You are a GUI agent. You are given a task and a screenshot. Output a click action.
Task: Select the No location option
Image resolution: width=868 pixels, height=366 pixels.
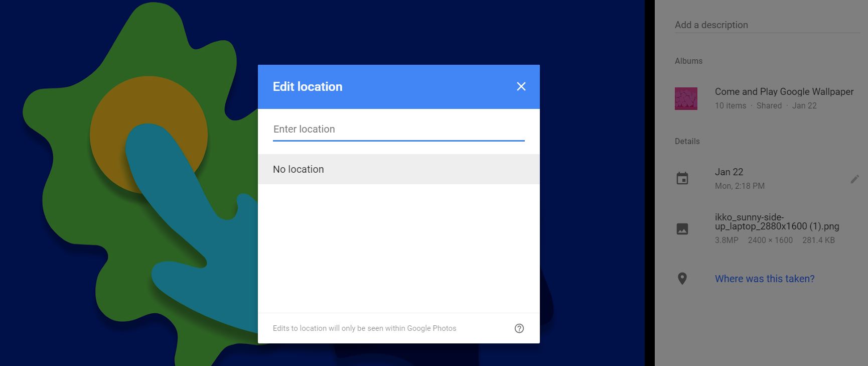coord(398,169)
